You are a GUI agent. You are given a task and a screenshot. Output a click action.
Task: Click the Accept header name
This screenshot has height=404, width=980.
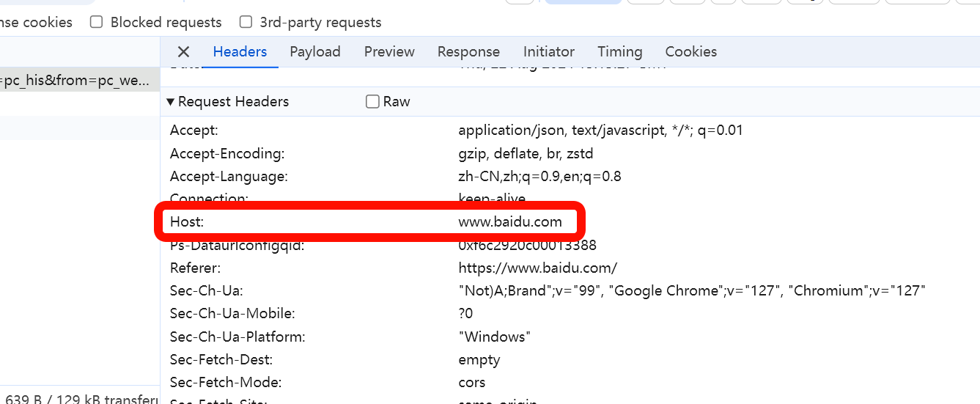pyautogui.click(x=194, y=131)
